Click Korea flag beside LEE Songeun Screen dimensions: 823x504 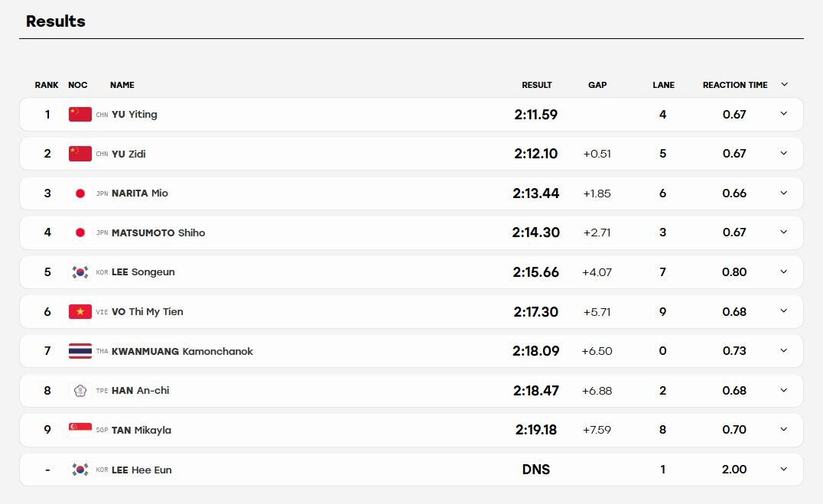(x=80, y=272)
